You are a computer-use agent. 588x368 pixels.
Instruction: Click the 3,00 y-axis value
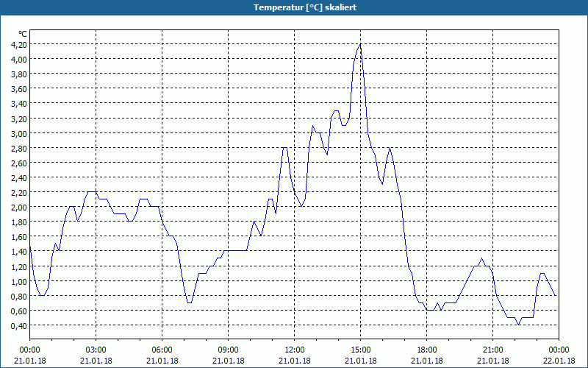[19, 133]
